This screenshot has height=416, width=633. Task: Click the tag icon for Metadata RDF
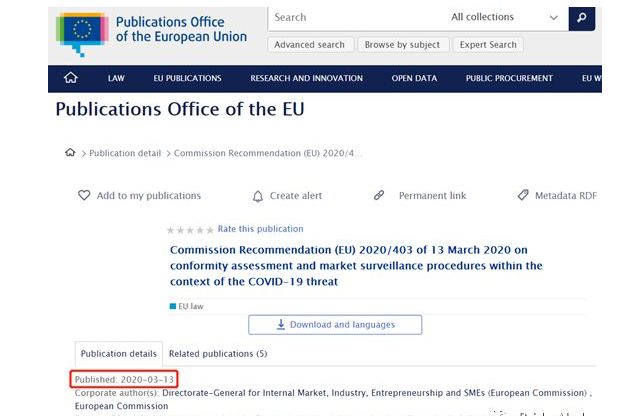coord(523,195)
